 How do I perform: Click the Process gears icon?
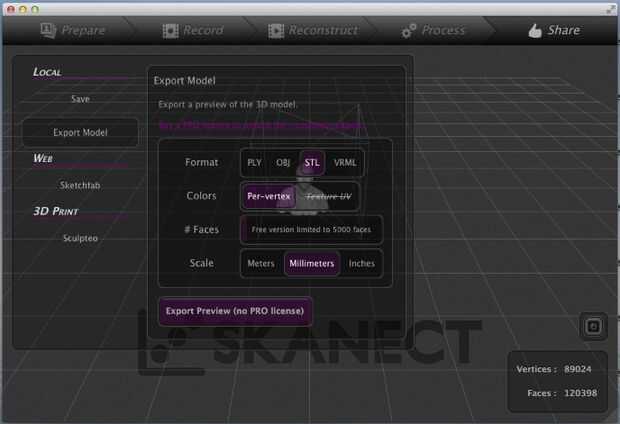pyautogui.click(x=408, y=31)
